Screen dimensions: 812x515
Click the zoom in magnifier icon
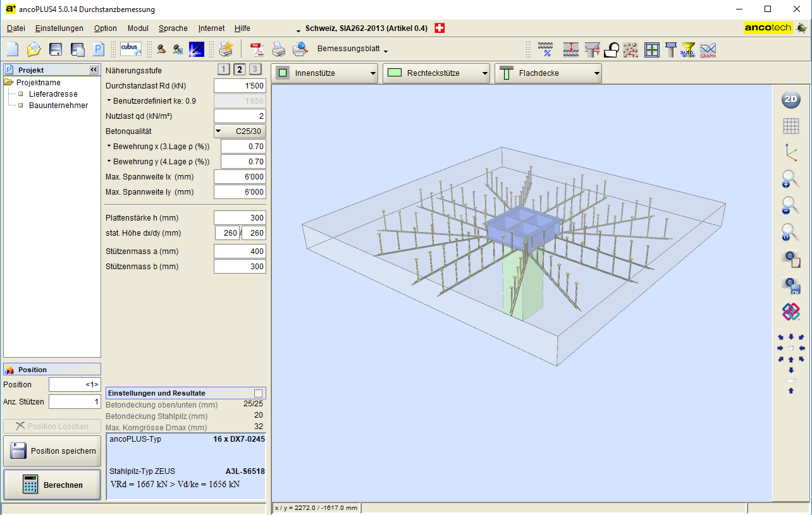tap(790, 179)
